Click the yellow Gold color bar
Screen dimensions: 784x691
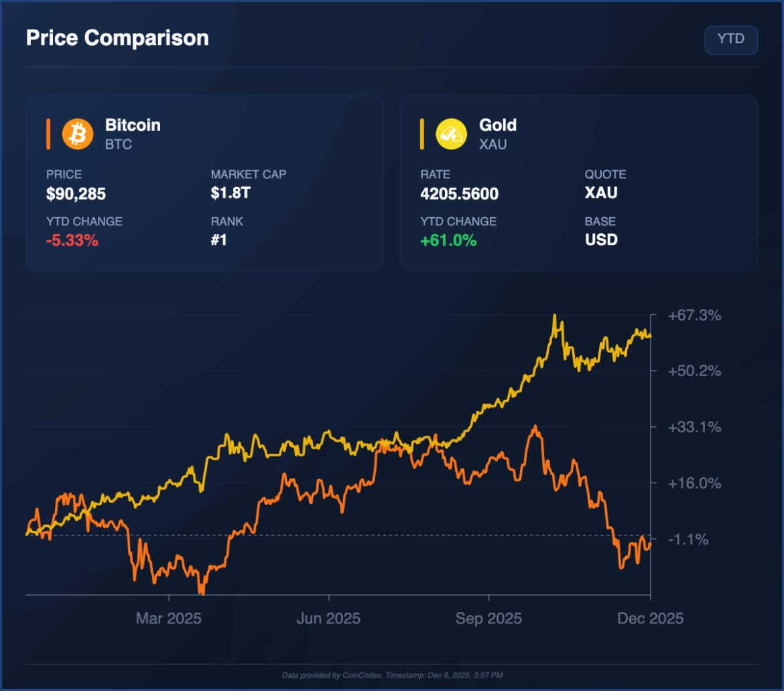tap(422, 133)
